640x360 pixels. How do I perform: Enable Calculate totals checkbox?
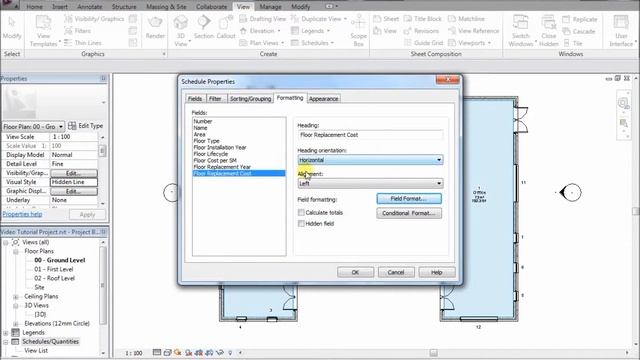[301, 212]
